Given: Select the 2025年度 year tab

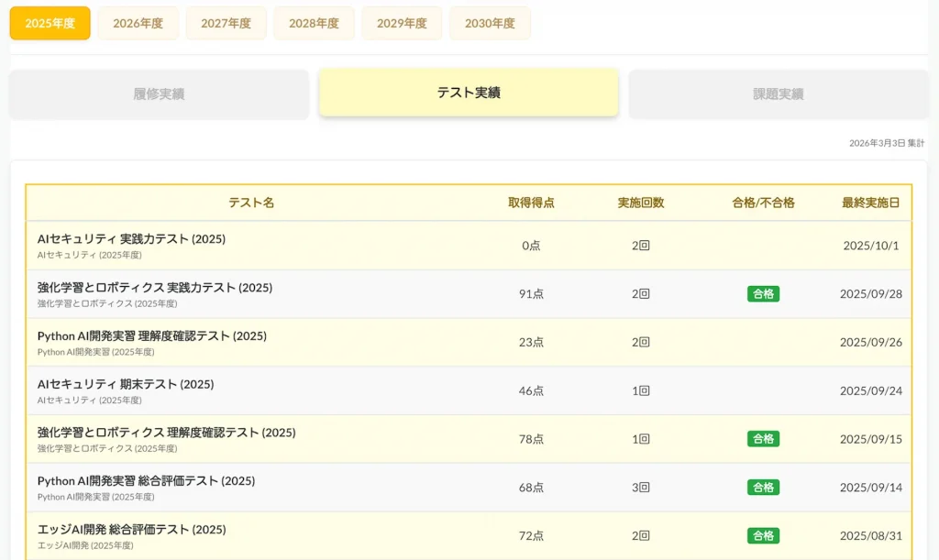Looking at the screenshot, I should [50, 24].
